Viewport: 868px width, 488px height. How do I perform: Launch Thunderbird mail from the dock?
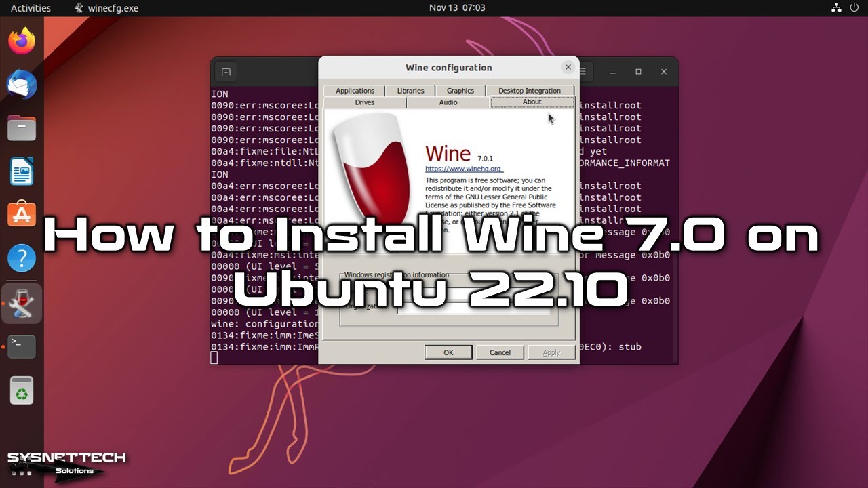[22, 85]
